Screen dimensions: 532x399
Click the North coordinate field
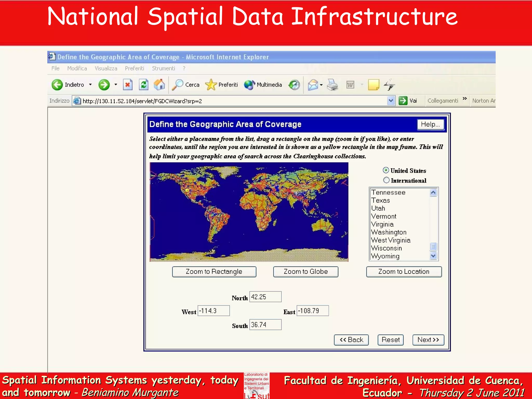point(265,297)
